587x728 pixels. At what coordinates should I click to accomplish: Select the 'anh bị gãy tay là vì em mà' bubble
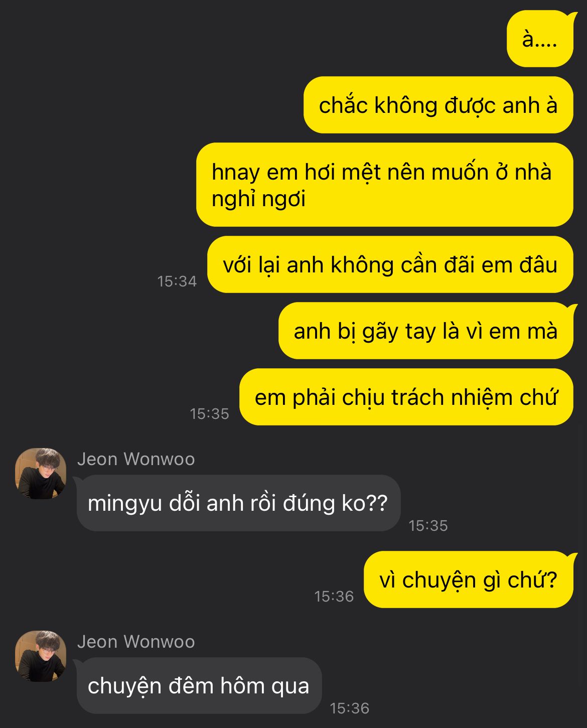tap(425, 331)
